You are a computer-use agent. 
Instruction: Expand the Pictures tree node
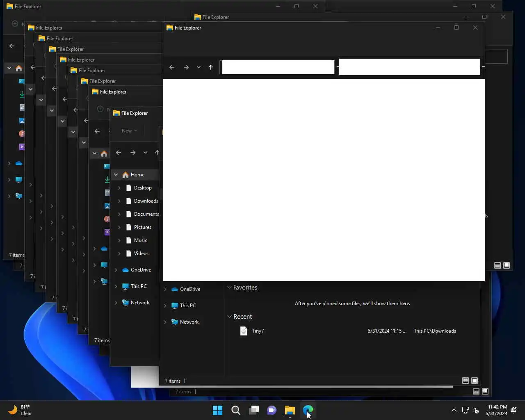119,227
